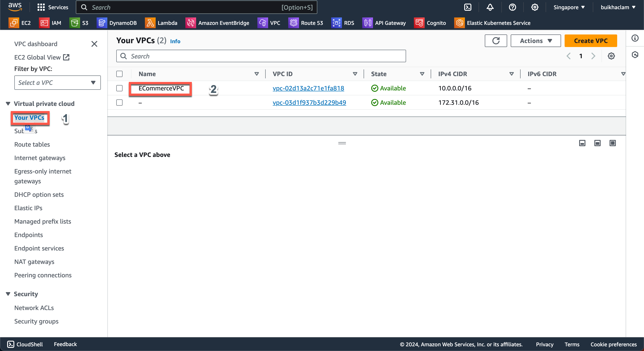
Task: Select the ECommerceVPC row checkbox
Action: click(x=119, y=88)
